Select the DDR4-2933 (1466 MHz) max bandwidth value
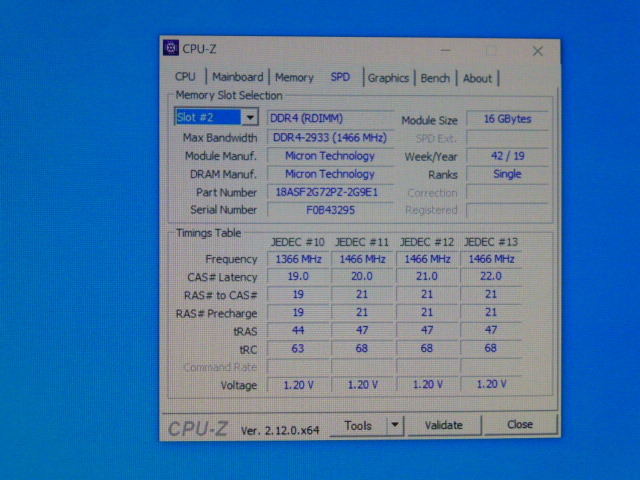 click(330, 138)
